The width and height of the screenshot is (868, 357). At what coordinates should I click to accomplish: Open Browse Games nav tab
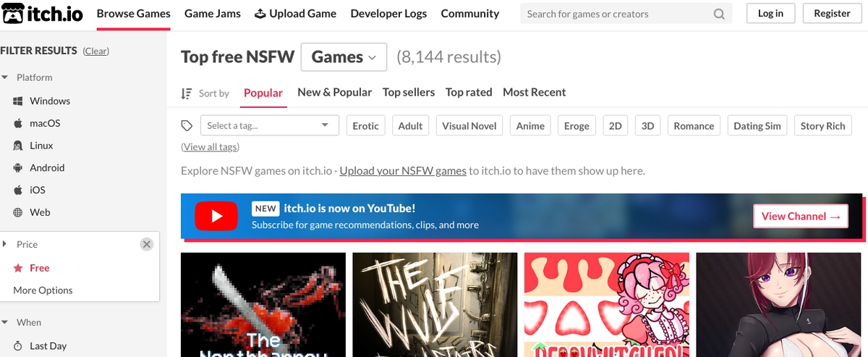coord(134,14)
